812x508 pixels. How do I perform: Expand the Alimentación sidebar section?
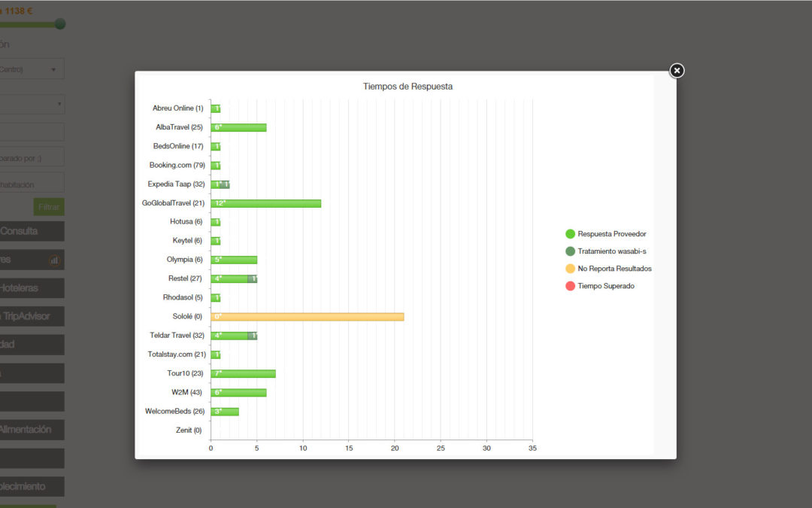(x=30, y=430)
